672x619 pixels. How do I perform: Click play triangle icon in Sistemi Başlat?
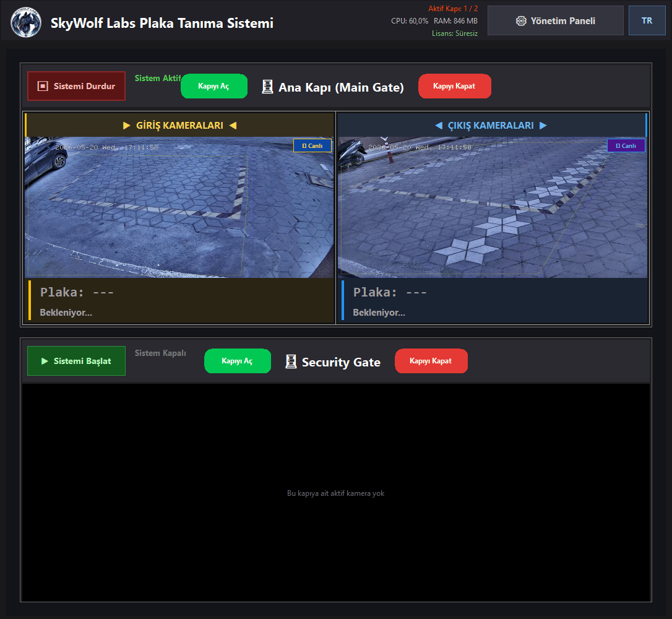[x=45, y=361]
